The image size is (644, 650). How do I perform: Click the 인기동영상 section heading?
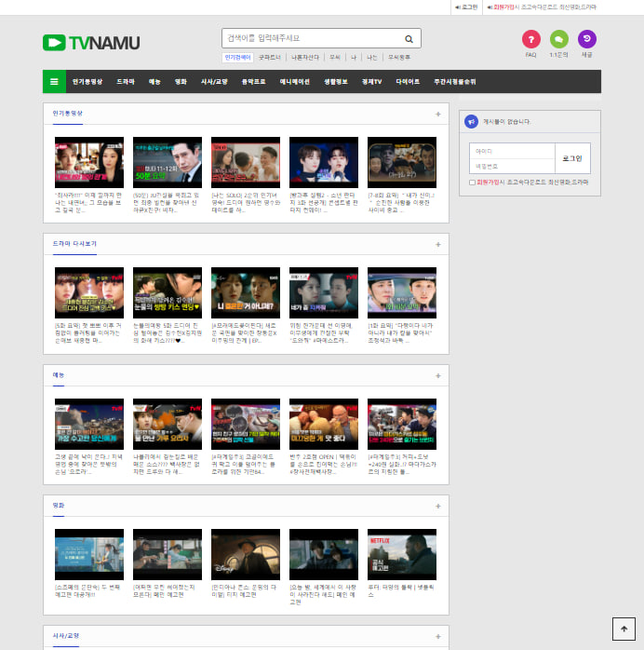(x=68, y=114)
